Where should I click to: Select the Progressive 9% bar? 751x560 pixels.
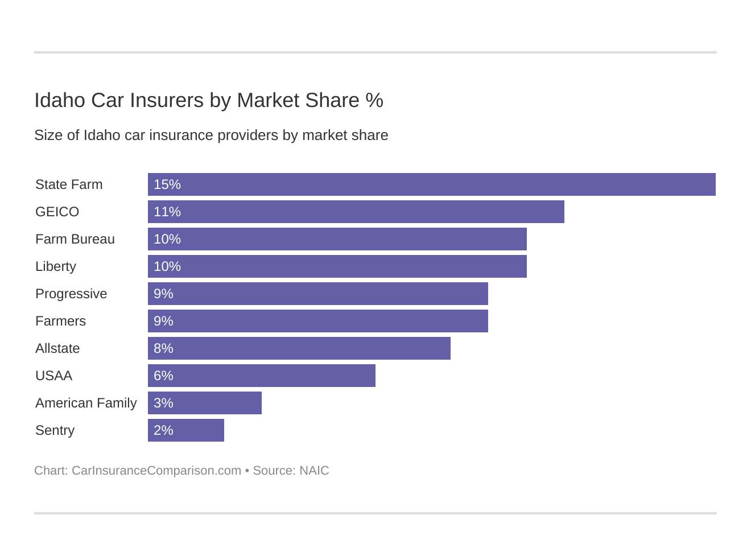pos(317,294)
